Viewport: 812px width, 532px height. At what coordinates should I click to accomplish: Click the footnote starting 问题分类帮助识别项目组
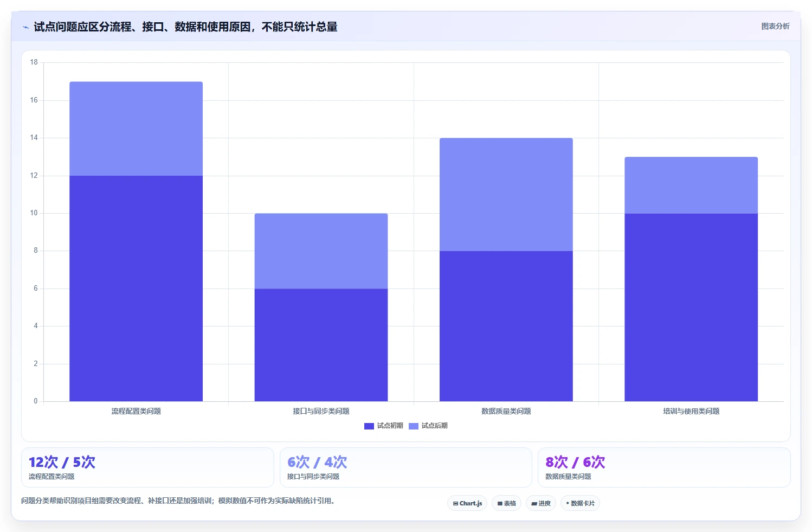(179, 501)
